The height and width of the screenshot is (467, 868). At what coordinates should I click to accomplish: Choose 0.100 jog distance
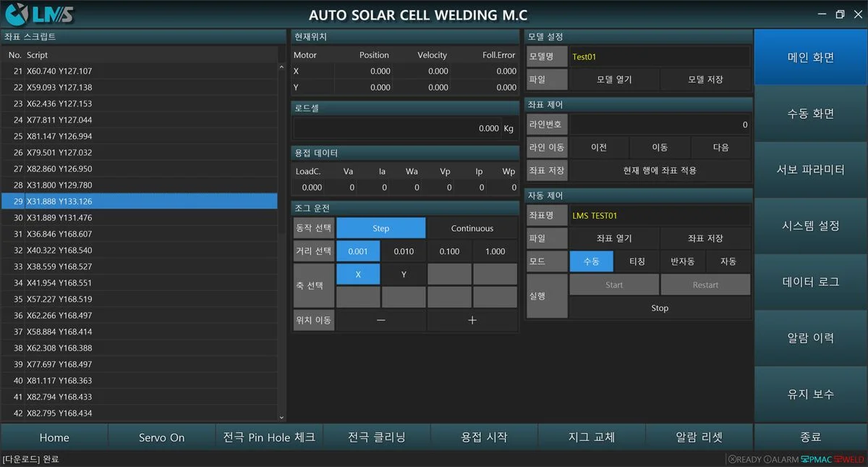(x=449, y=251)
